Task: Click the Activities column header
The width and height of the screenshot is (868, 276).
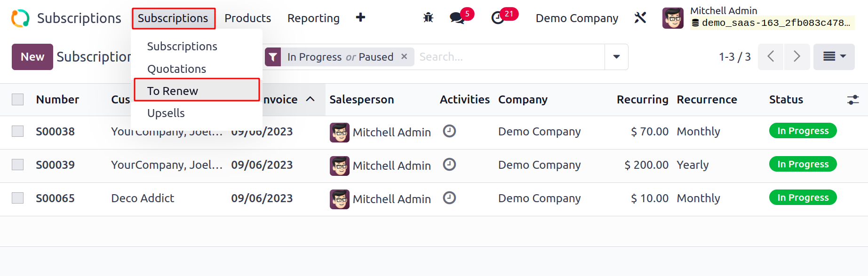Action: point(465,100)
